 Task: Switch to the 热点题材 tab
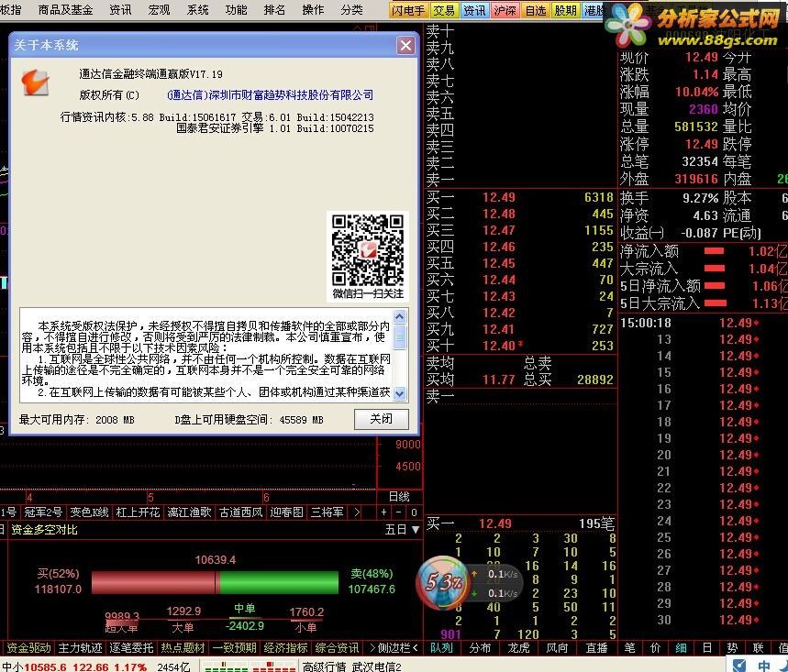[x=183, y=648]
